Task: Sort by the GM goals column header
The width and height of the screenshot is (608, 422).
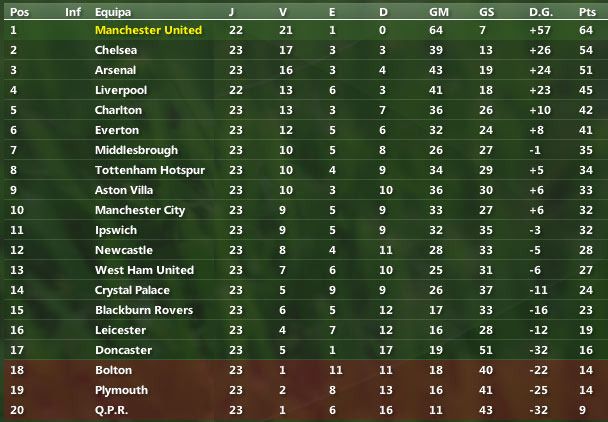Action: pyautogui.click(x=438, y=12)
